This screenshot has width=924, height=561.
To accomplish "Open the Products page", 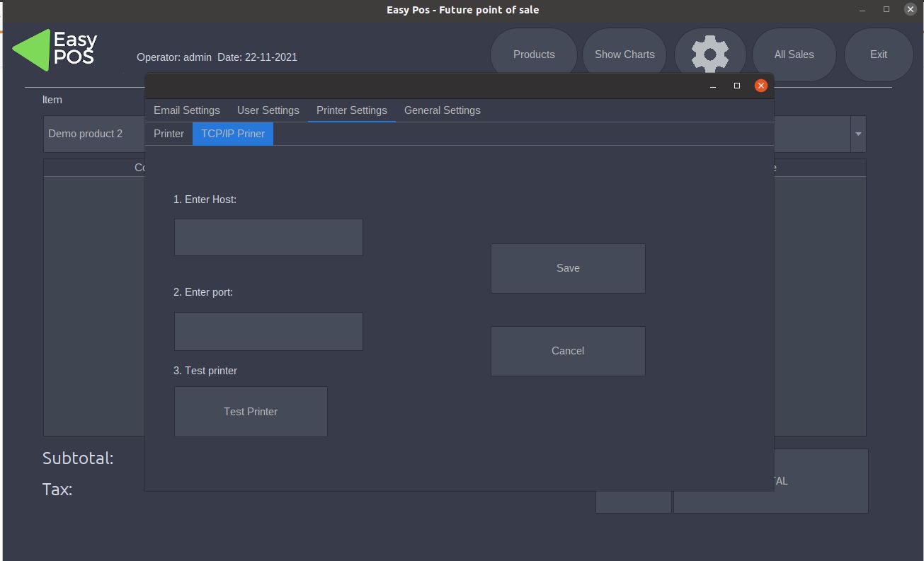I will [x=534, y=54].
